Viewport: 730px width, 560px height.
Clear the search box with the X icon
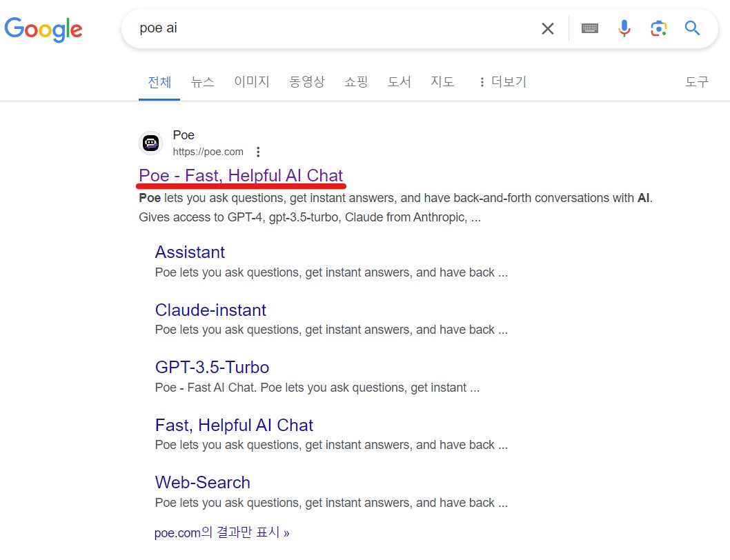548,29
